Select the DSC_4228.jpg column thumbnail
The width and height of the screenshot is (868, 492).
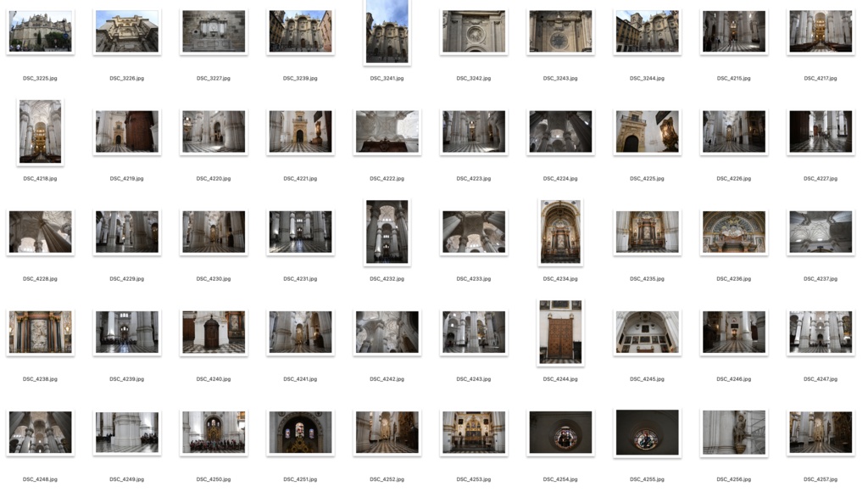click(41, 232)
